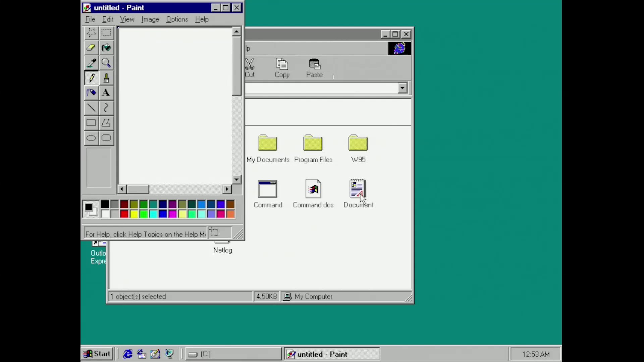Toggle the Free-Form Select tool

tap(91, 33)
